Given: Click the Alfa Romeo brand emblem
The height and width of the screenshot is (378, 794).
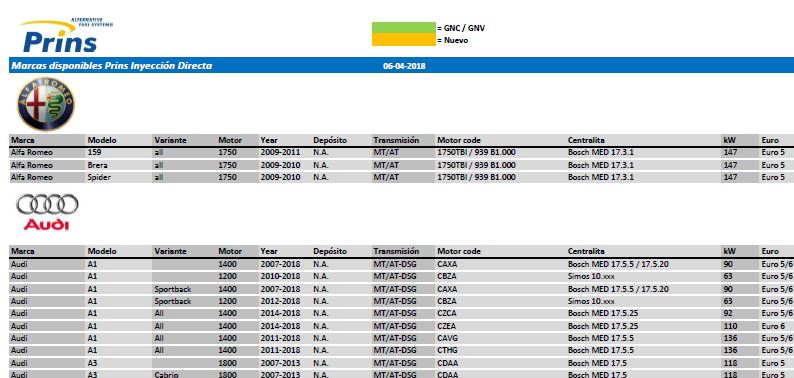Looking at the screenshot, I should tap(46, 104).
